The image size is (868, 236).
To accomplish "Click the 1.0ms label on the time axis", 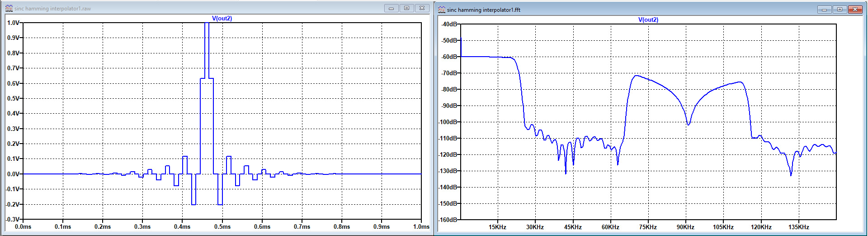I will coord(421,227).
